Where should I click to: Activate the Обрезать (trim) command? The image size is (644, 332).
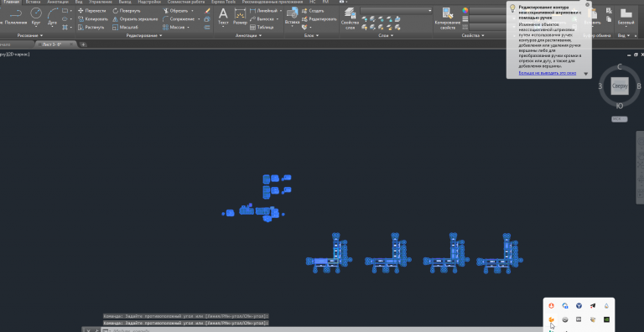[x=175, y=11]
